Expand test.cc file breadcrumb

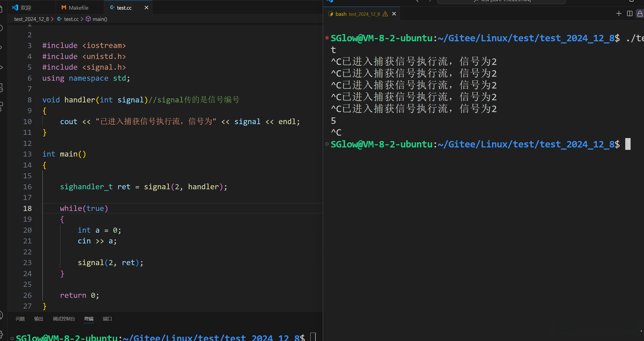tap(71, 19)
